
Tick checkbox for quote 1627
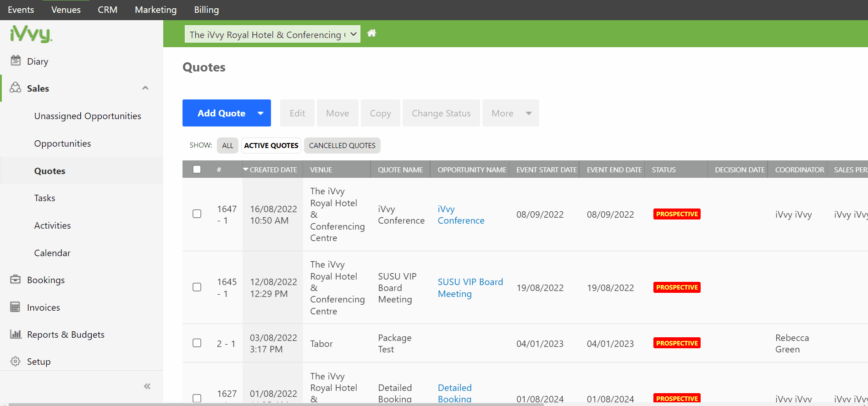[x=197, y=398]
